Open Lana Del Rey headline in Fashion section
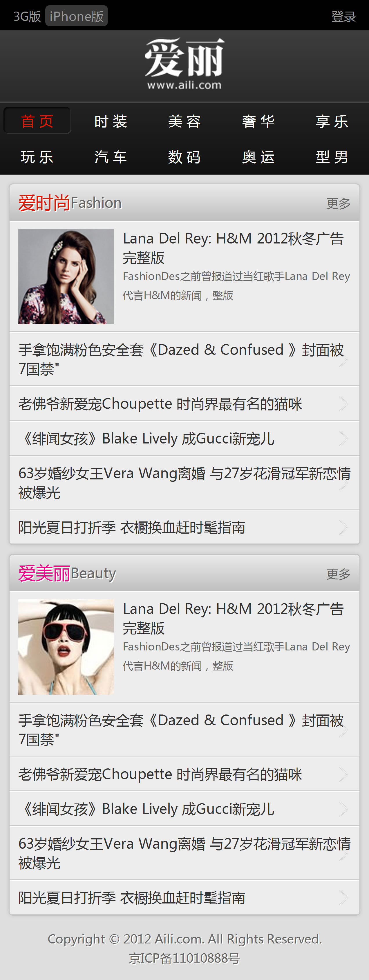 tap(233, 248)
